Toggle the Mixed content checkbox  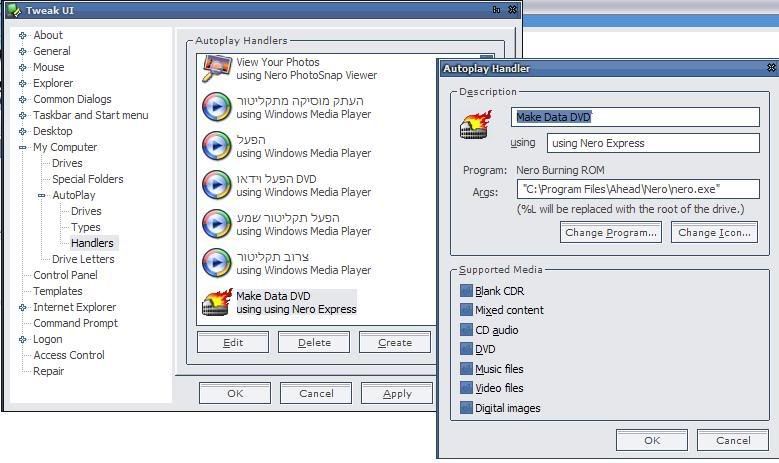tap(466, 310)
